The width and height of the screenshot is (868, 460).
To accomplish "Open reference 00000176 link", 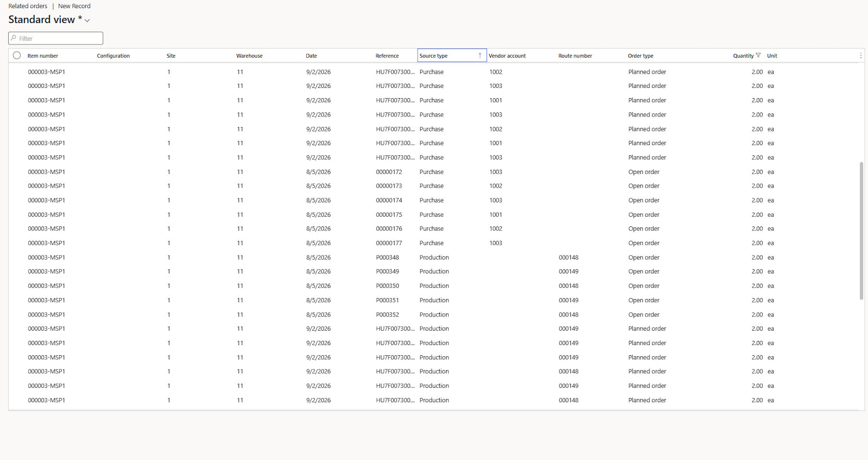I will click(x=389, y=228).
